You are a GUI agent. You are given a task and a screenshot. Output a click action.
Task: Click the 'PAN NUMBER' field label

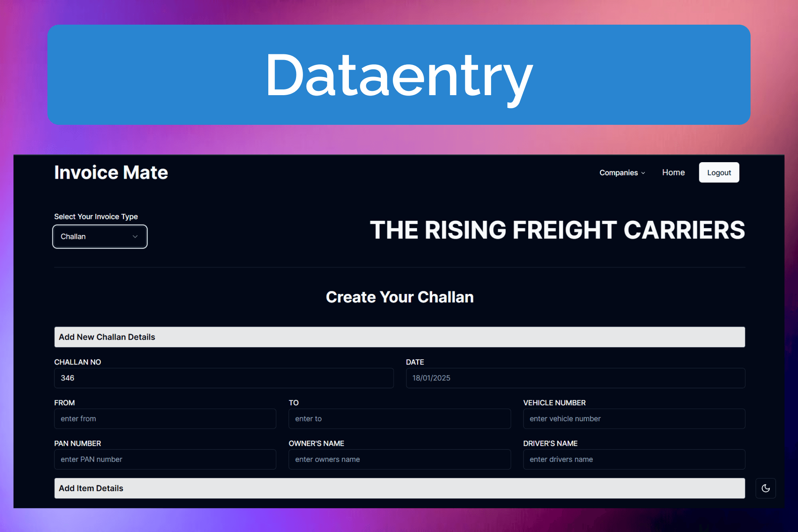[x=77, y=443]
